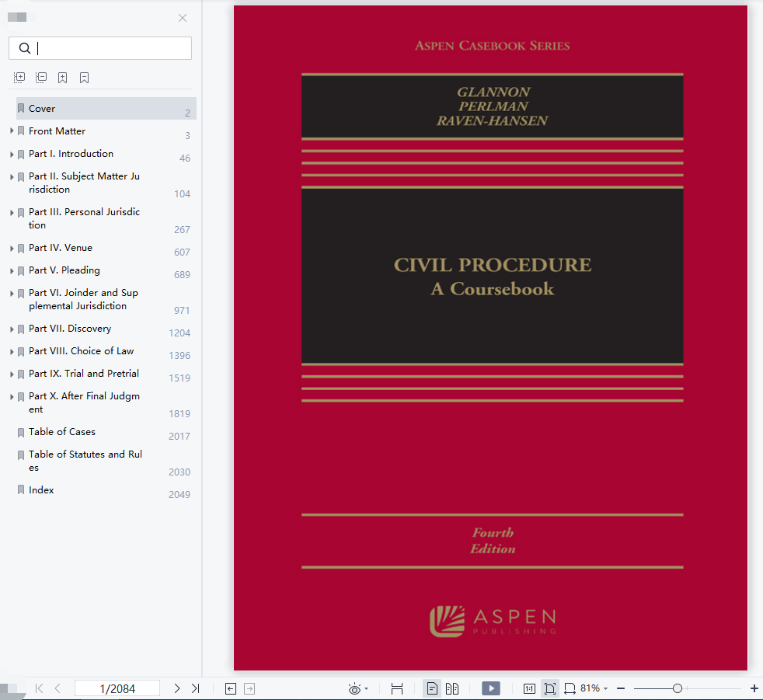Expand the Part VI. Joinder arrow
The height and width of the screenshot is (700, 763).
coord(12,294)
